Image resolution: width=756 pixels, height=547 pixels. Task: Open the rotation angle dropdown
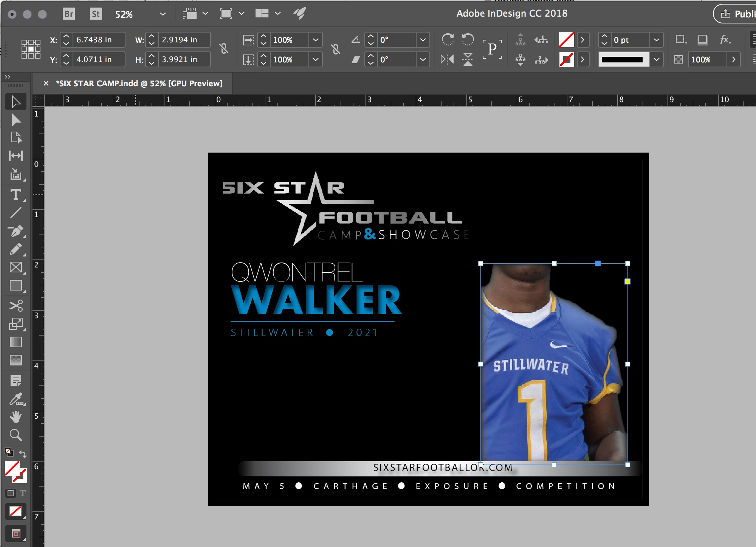click(423, 40)
